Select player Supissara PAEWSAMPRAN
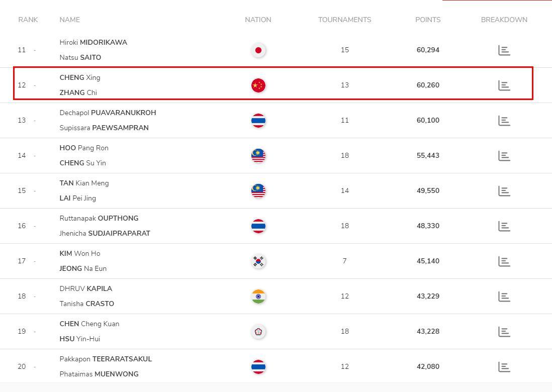This screenshot has width=552, height=392. [x=104, y=128]
